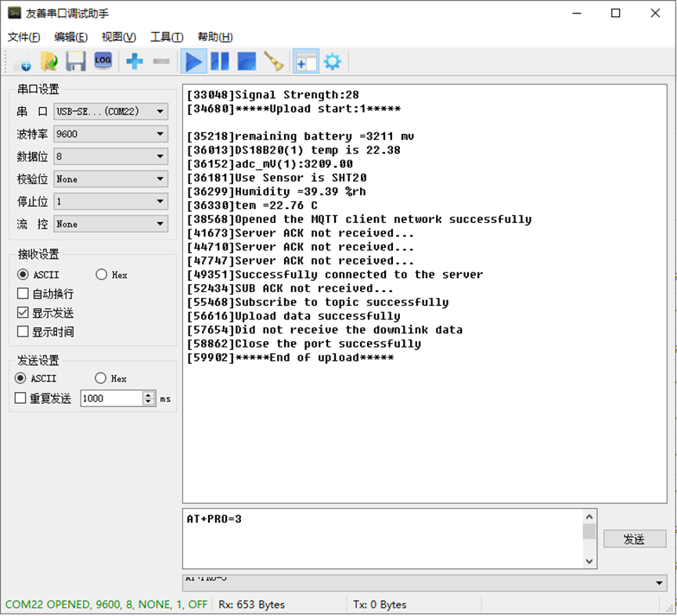Toggle the side panel window icon
Image resolution: width=677 pixels, height=616 pixels.
tap(306, 62)
